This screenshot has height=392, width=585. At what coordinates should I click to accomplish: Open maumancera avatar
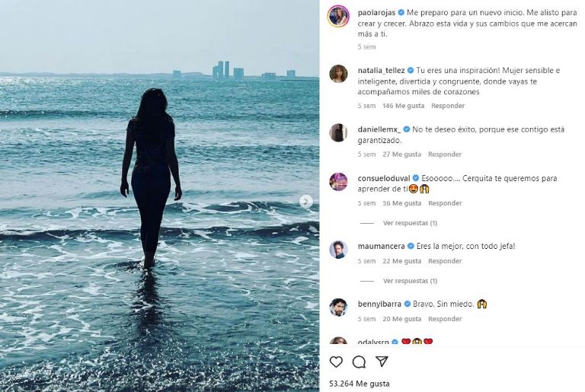coord(338,250)
